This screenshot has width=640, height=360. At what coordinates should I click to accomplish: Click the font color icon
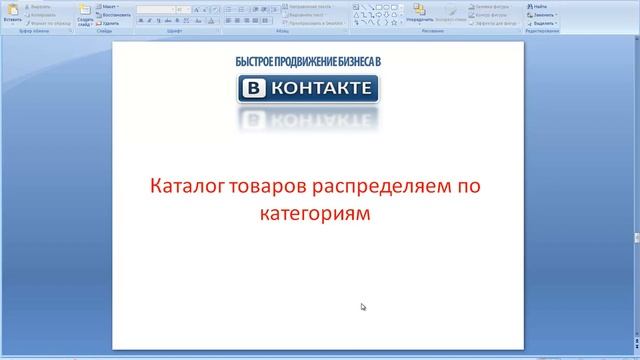[x=211, y=20]
